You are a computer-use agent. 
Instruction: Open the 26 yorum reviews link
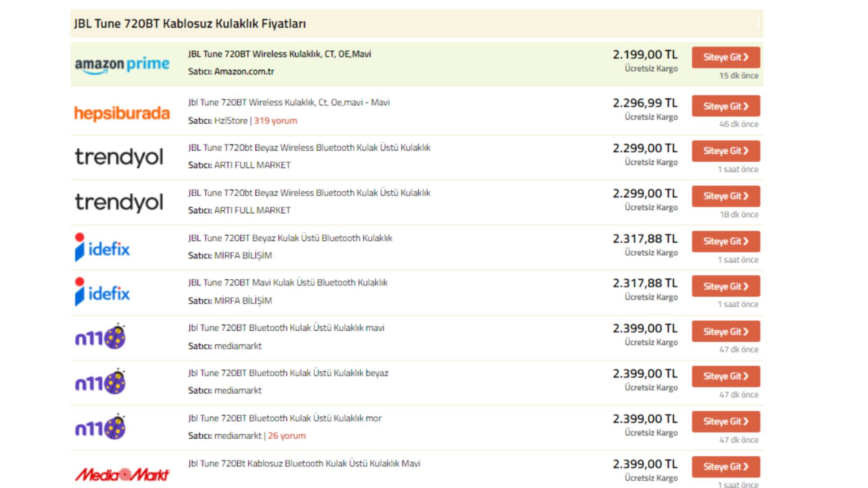287,436
